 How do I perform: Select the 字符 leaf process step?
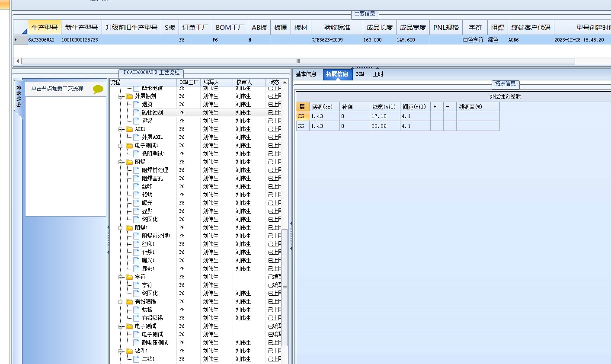(147, 285)
